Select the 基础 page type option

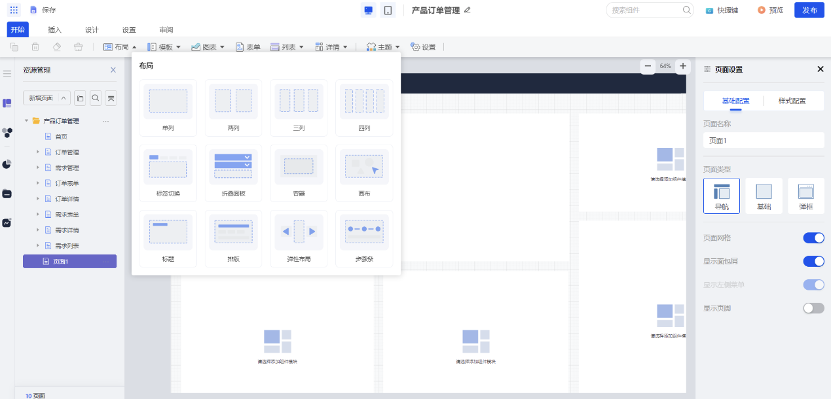[x=764, y=196]
